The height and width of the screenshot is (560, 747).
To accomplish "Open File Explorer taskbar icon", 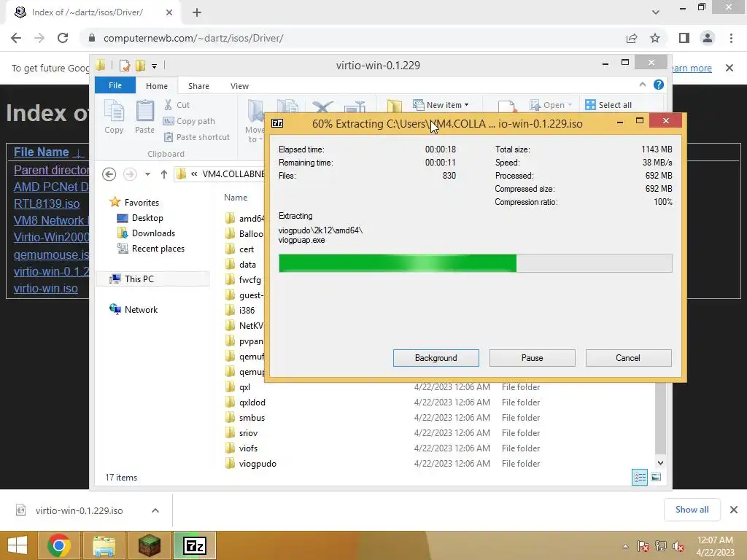I will point(104,545).
